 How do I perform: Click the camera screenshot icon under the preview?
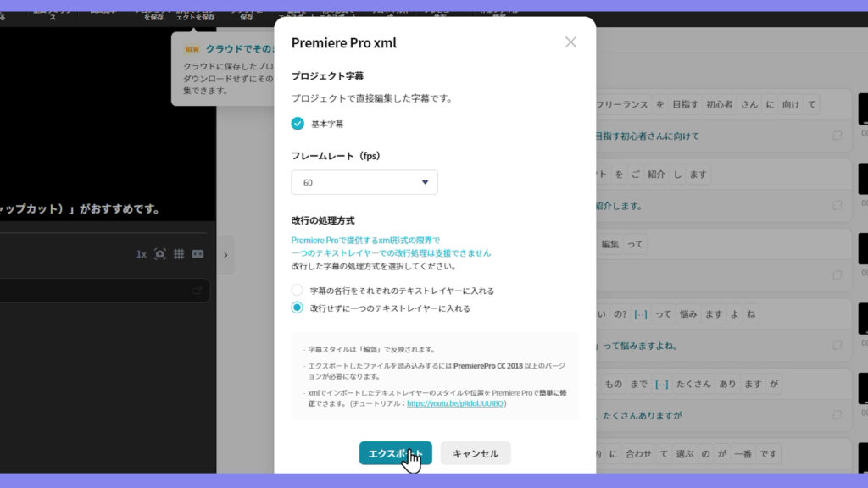pos(160,254)
